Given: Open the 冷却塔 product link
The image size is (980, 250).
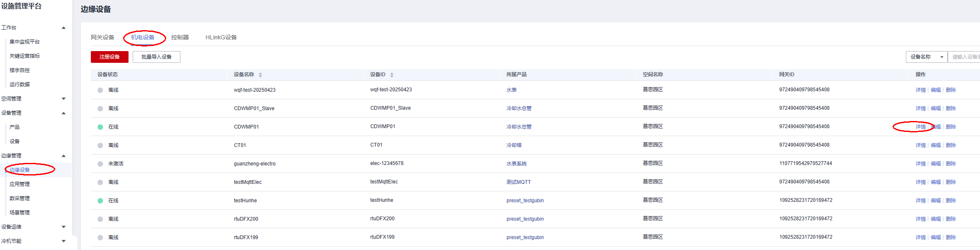Looking at the screenshot, I should 514,145.
